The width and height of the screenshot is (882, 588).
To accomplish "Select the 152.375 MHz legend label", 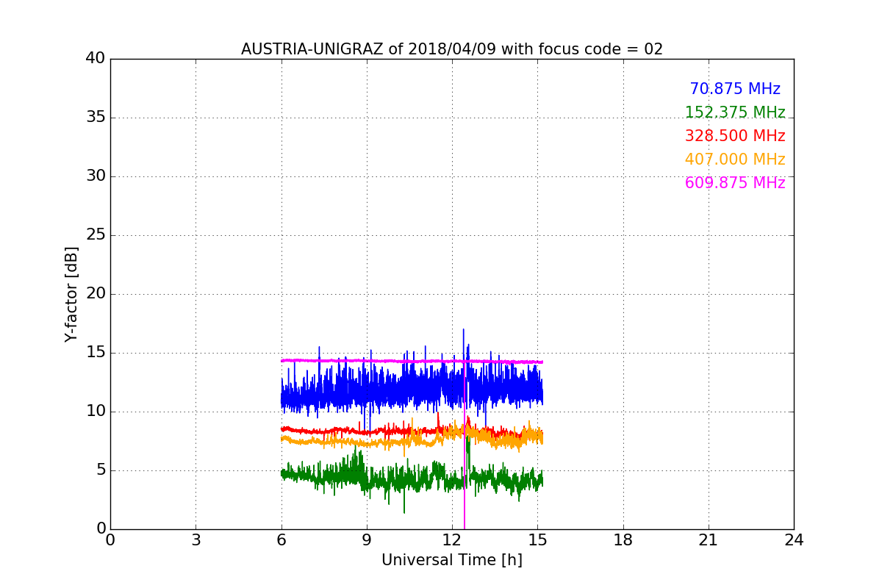I will click(x=735, y=112).
